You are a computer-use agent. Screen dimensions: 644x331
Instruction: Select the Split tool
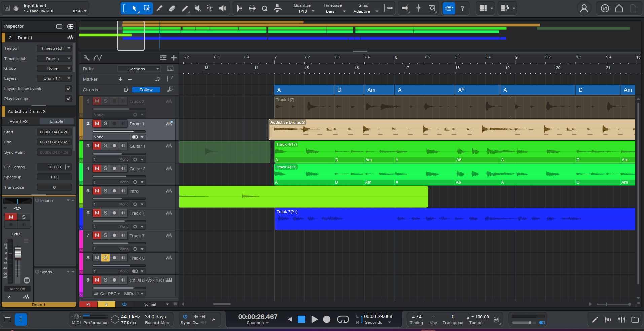[159, 8]
